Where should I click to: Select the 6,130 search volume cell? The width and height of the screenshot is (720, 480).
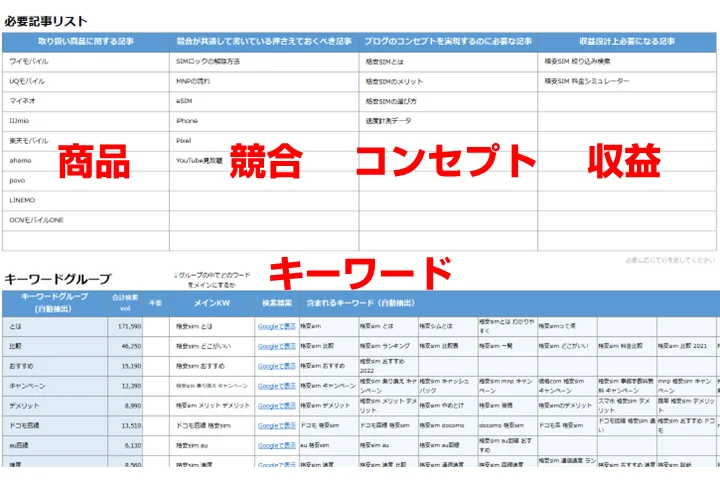(x=125, y=446)
